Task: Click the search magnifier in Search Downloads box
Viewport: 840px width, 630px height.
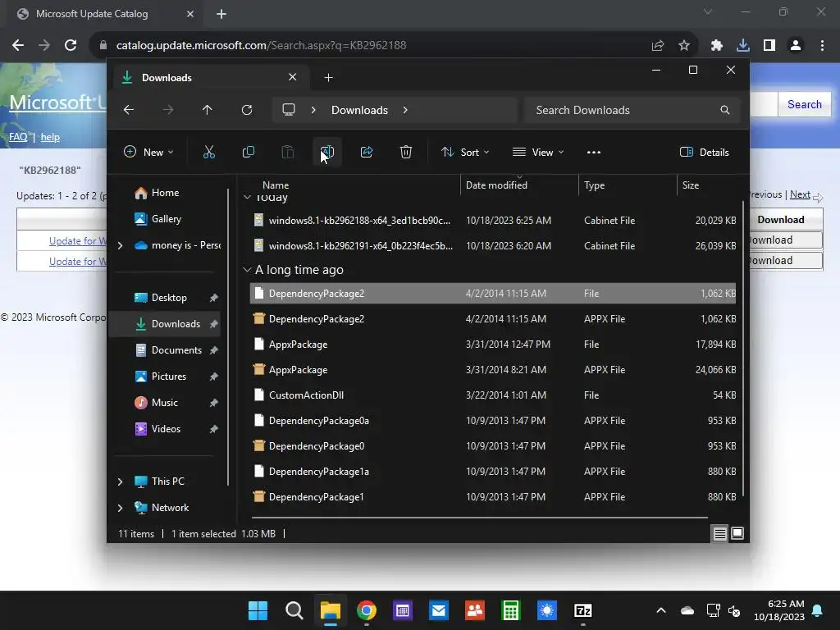Action: pyautogui.click(x=725, y=110)
